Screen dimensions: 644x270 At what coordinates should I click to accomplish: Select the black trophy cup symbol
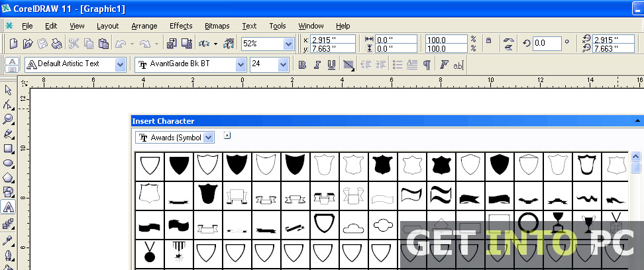click(588, 224)
